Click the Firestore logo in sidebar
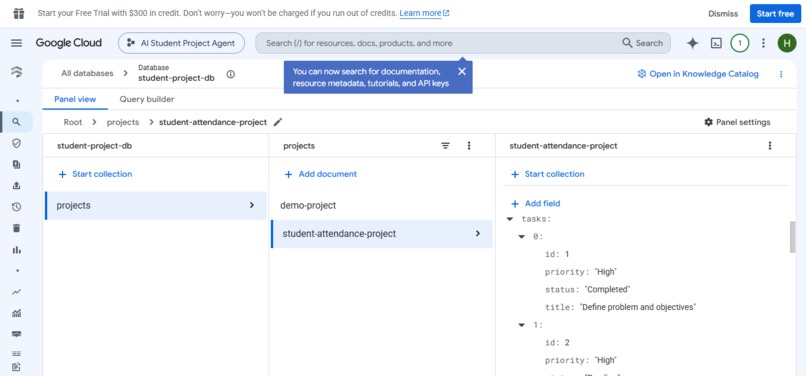The height and width of the screenshot is (376, 806). (x=16, y=72)
